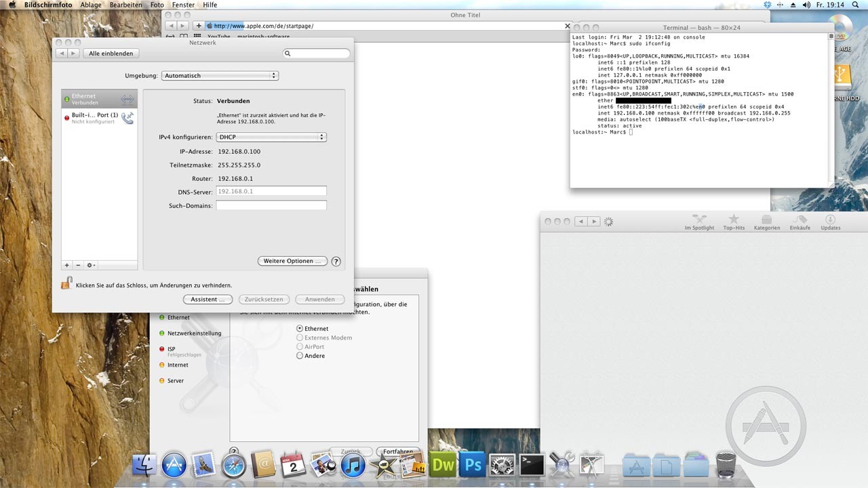
Task: Open the Umgebung dropdown set to Automatisch
Action: [x=220, y=76]
